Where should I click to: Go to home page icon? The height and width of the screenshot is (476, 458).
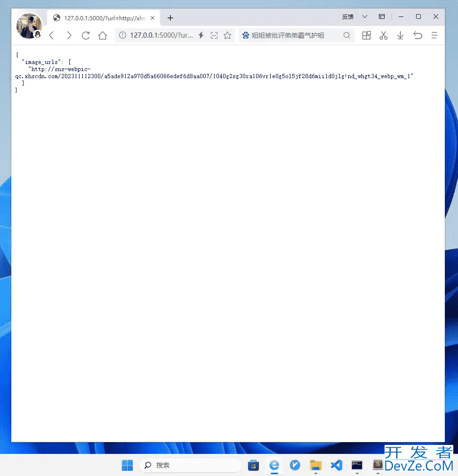click(x=103, y=35)
